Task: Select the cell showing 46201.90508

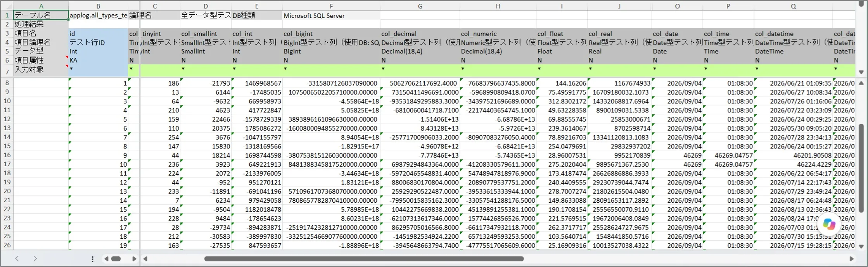Action: [x=794, y=155]
